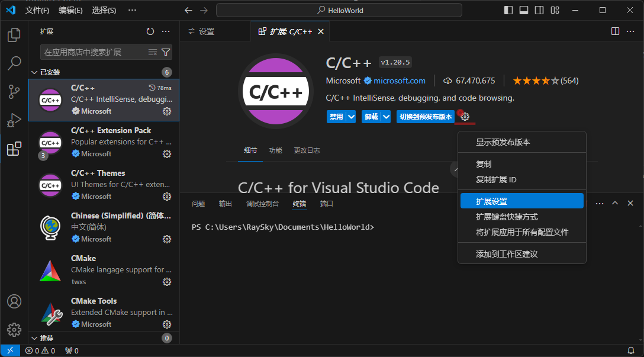644x357 pixels.
Task: Refresh the extensions list
Action: click(x=150, y=31)
